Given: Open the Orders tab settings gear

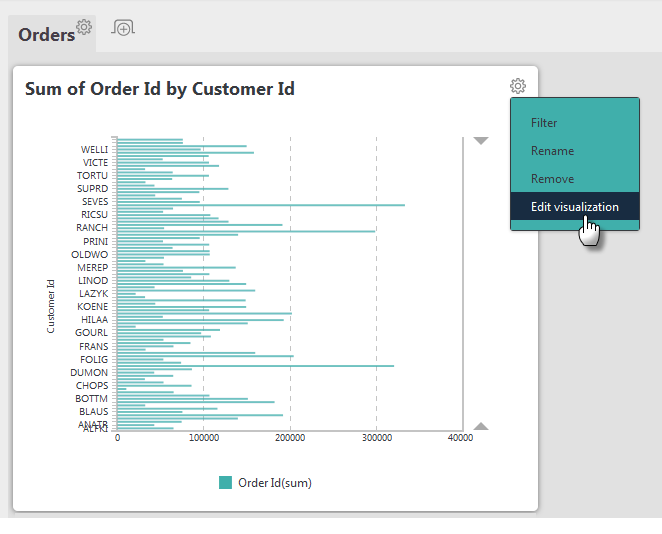Looking at the screenshot, I should click(84, 27).
